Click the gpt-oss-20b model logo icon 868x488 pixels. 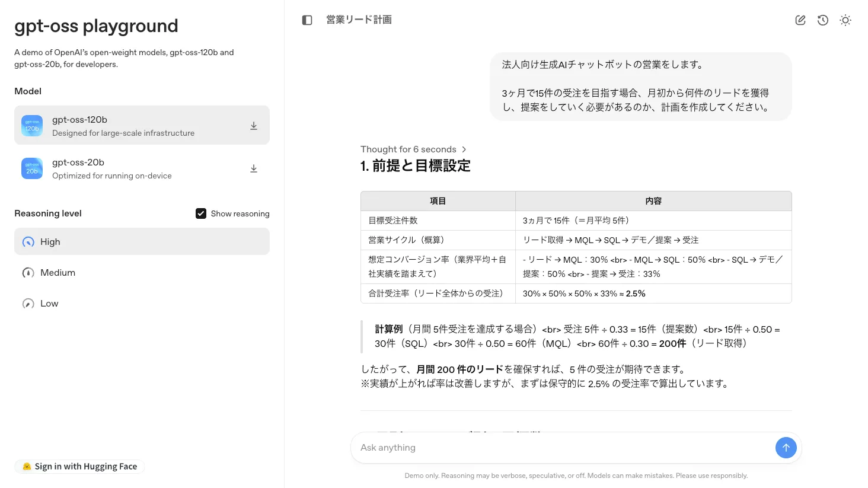[32, 168]
